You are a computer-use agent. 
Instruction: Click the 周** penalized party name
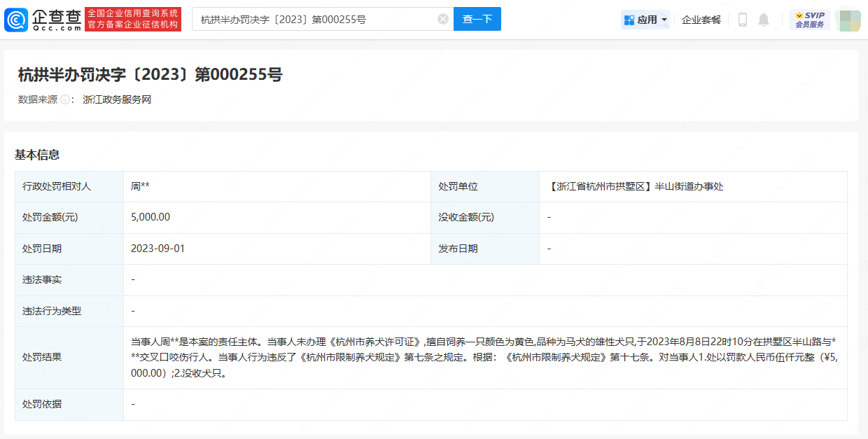(x=140, y=186)
